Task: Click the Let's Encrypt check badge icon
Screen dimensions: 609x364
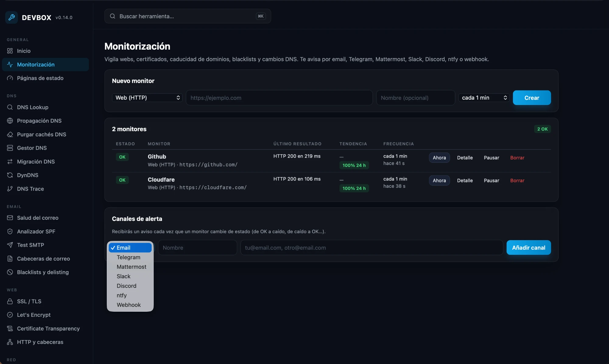Action: [x=10, y=315]
